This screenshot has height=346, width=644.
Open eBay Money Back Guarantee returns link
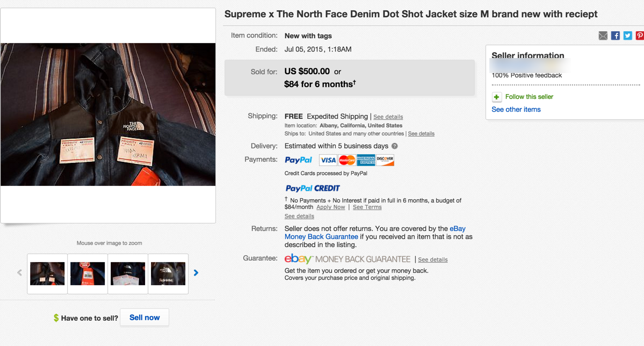tap(375, 233)
